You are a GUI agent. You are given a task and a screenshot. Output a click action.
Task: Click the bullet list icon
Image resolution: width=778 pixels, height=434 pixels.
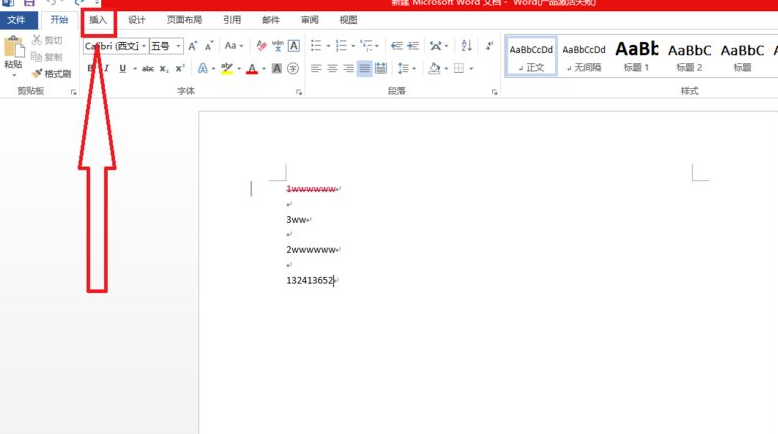click(x=316, y=46)
